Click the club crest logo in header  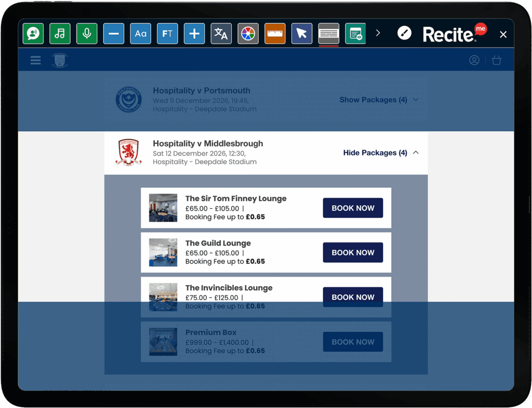(60, 60)
